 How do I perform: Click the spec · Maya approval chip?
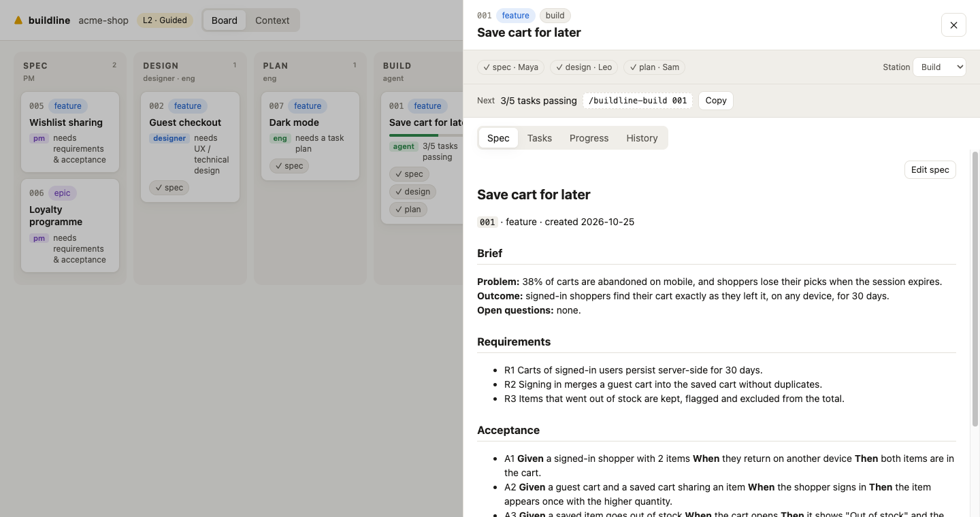pos(510,67)
